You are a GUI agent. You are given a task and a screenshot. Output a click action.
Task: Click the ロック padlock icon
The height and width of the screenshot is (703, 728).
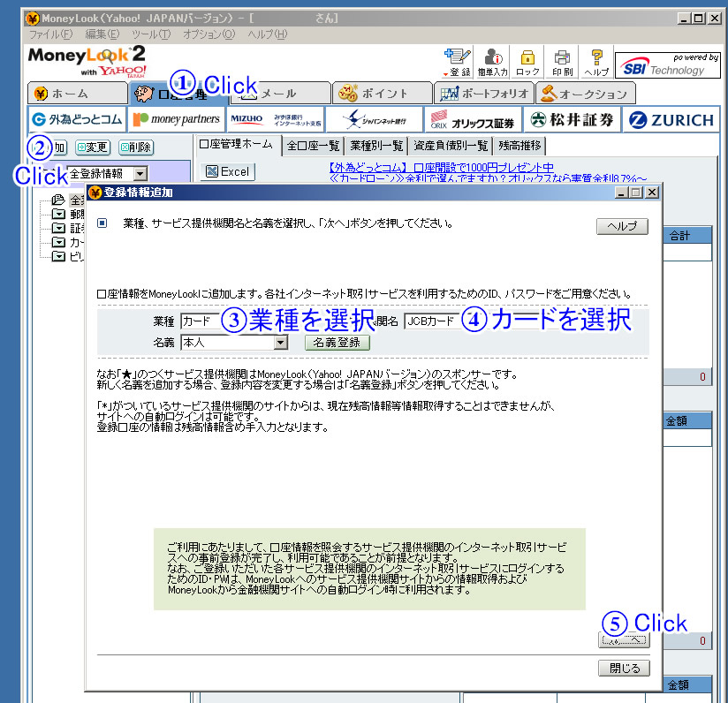pyautogui.click(x=527, y=62)
